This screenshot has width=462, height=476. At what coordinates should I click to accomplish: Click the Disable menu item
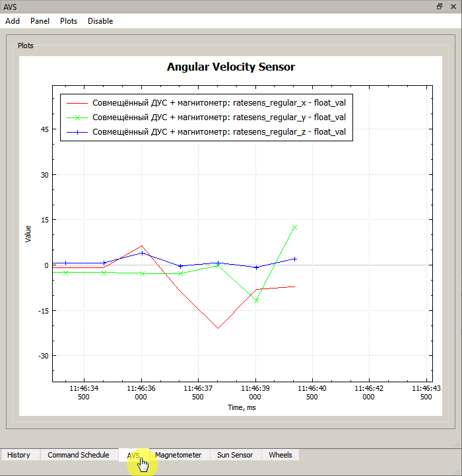tap(100, 21)
